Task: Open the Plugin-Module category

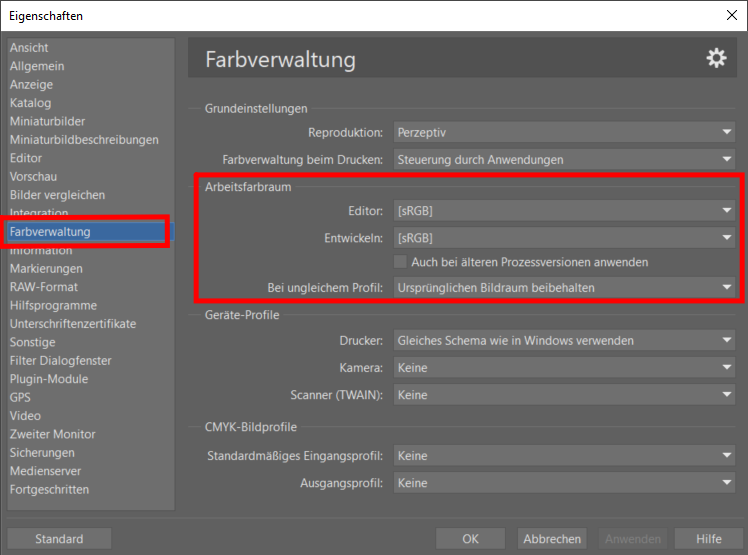Action: point(49,379)
